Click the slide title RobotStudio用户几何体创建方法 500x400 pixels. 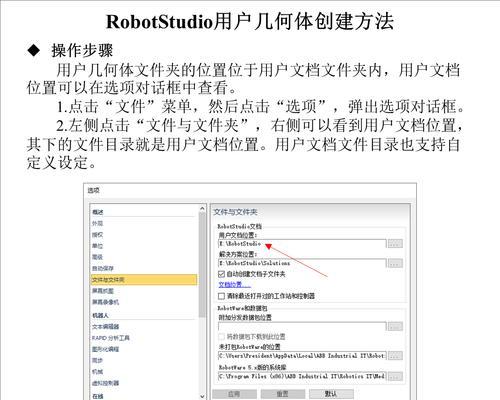point(250,22)
